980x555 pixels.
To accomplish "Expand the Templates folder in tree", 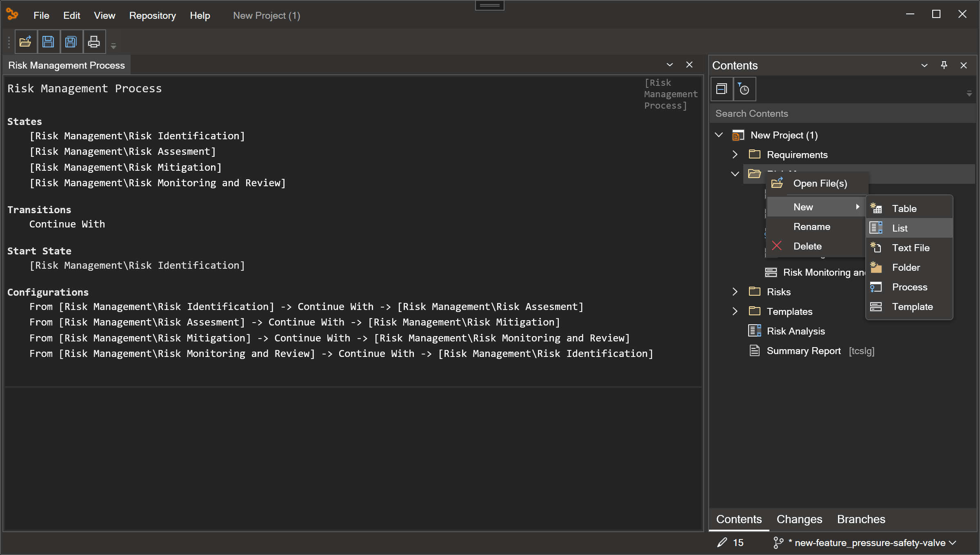I will (x=736, y=311).
